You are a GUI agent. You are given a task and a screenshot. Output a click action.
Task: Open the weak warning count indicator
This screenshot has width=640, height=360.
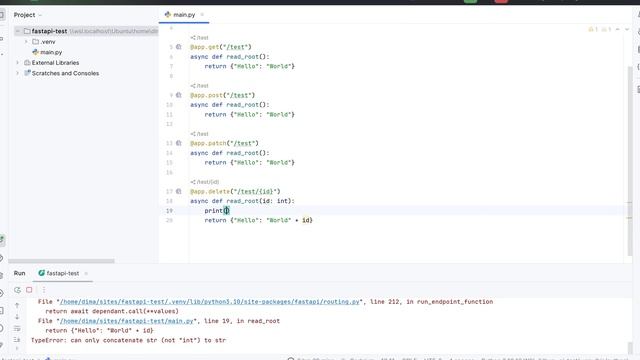pyautogui.click(x=606, y=29)
